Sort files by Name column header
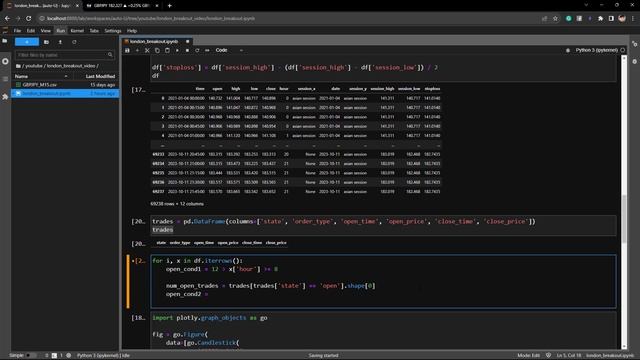This screenshot has height=360, width=640. (x=41, y=76)
